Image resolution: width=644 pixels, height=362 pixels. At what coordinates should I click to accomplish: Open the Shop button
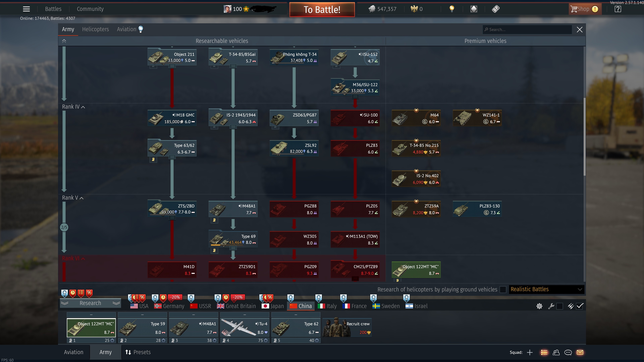click(x=585, y=9)
